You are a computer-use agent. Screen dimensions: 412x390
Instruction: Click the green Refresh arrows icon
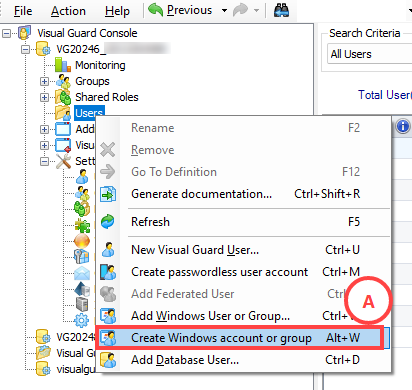tap(108, 222)
